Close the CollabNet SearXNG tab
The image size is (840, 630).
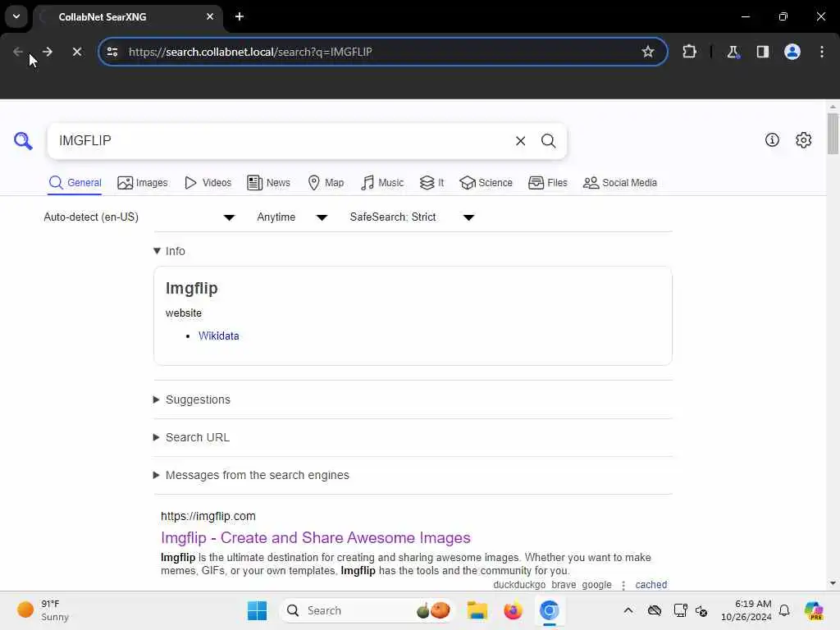210,16
